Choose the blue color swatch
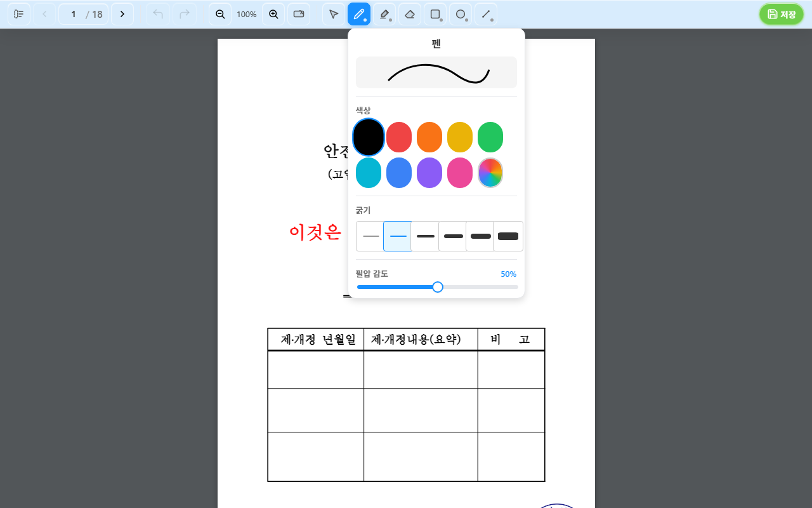812x508 pixels. (399, 173)
